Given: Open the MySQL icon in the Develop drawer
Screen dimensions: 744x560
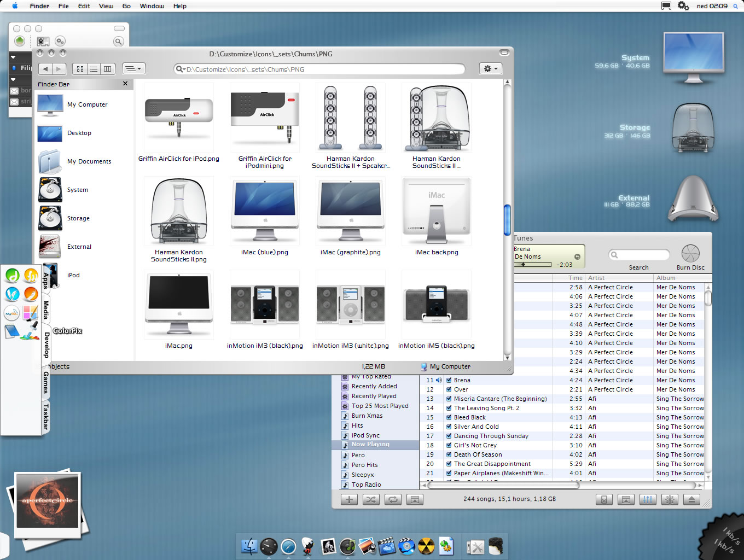Looking at the screenshot, I should click(x=11, y=313).
